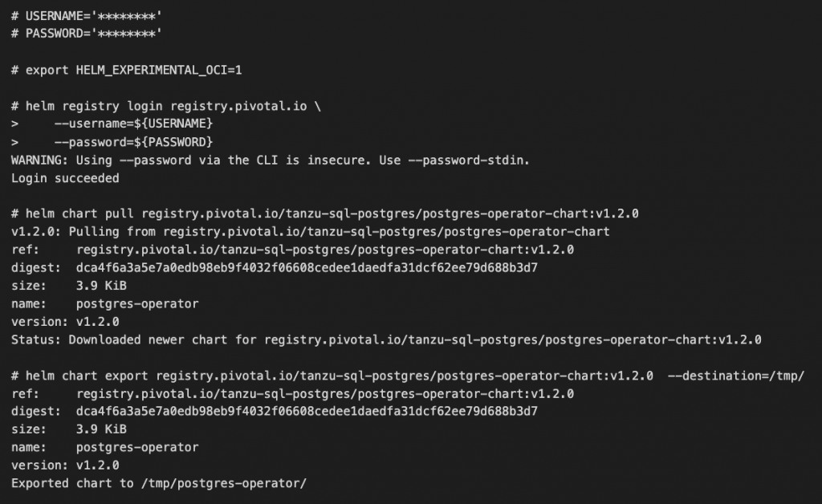This screenshot has width=822, height=504.
Task: Click the Login succeeded message
Action: click(65, 178)
